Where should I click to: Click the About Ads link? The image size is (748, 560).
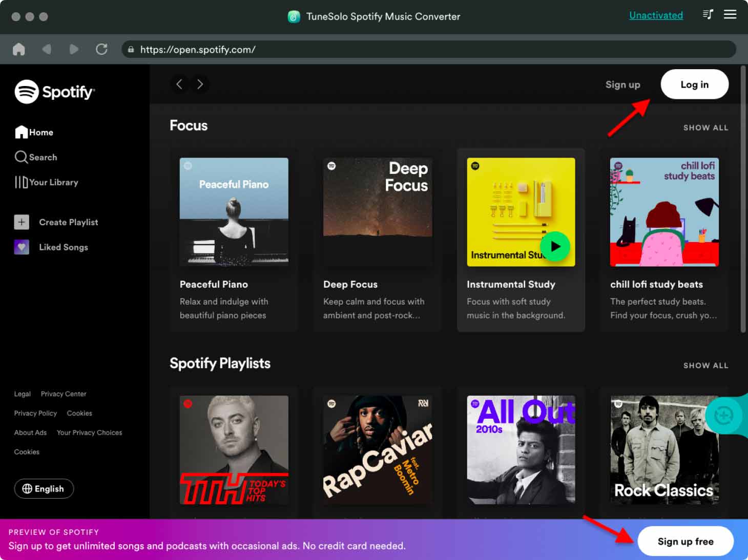pos(30,433)
